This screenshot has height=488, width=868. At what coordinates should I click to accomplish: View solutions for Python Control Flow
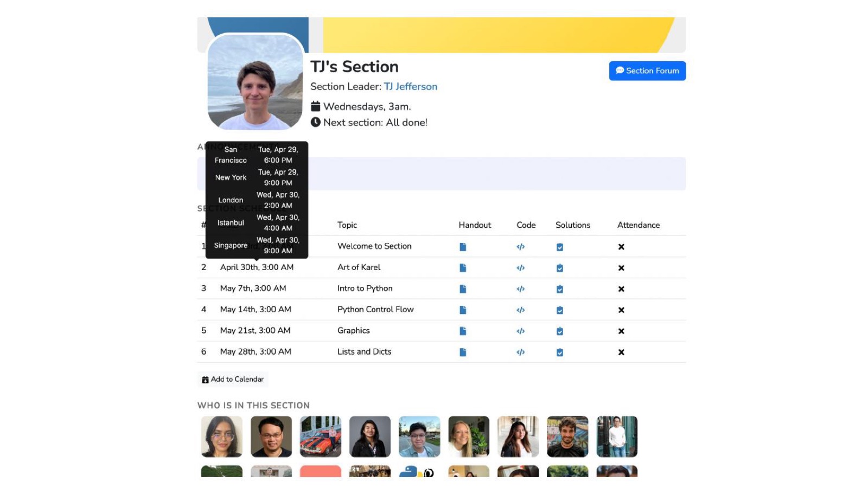[560, 310]
